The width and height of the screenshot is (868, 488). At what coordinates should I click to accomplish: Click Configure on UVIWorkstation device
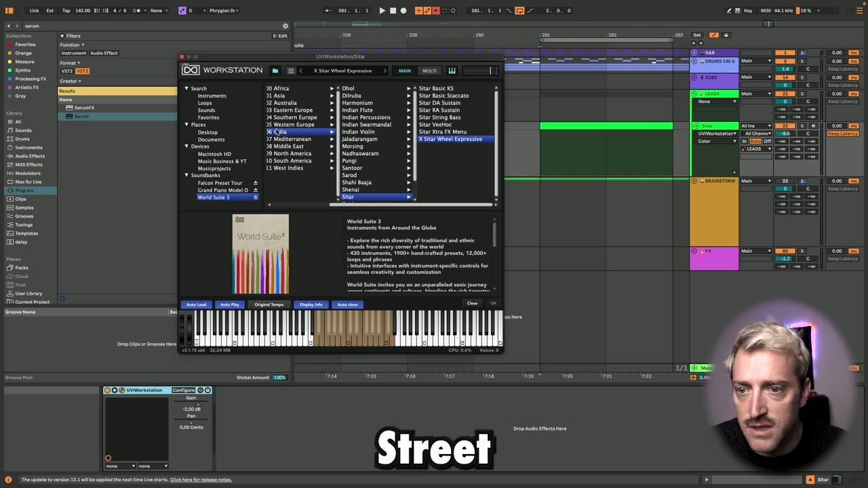183,390
